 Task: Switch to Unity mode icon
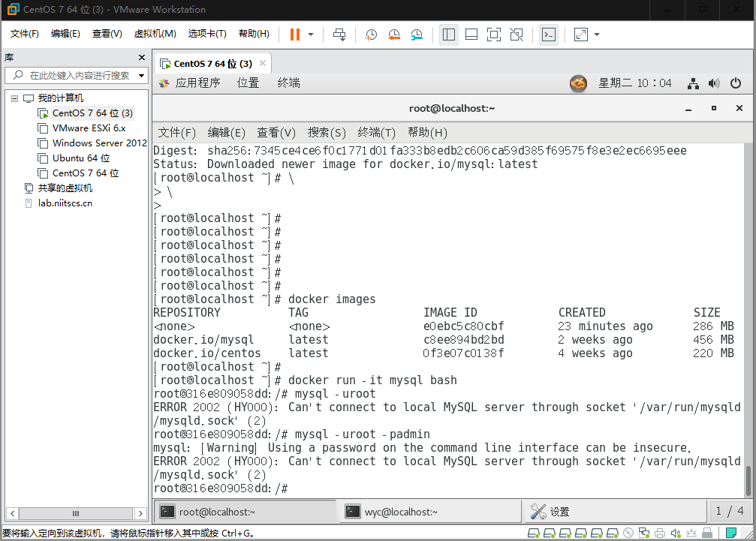[x=517, y=35]
